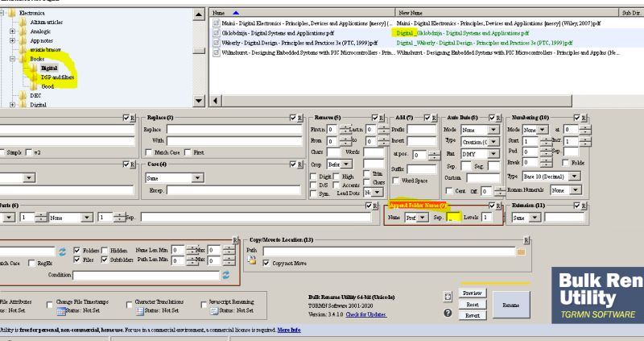The height and width of the screenshot is (341, 644).
Task: Click the Path input field
Action: pos(389,252)
